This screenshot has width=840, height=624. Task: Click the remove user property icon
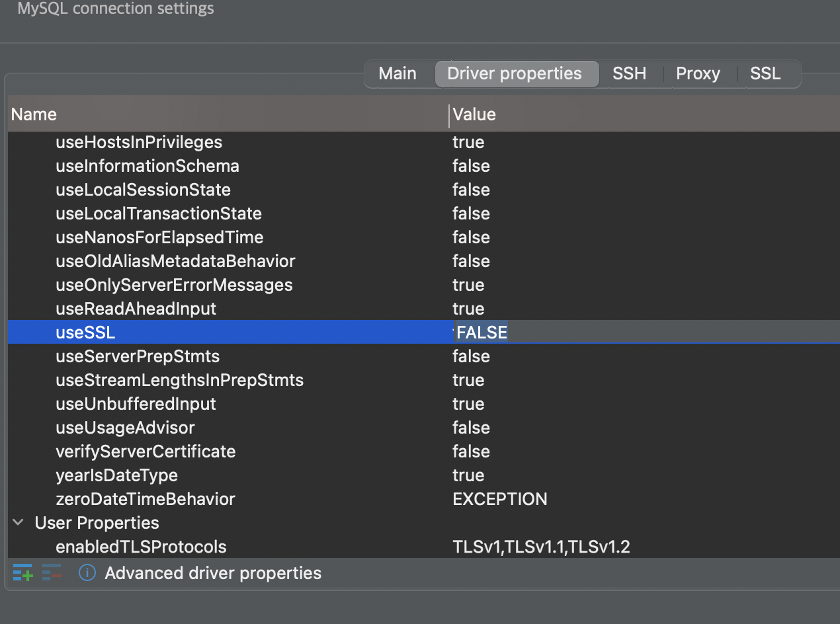coord(52,572)
